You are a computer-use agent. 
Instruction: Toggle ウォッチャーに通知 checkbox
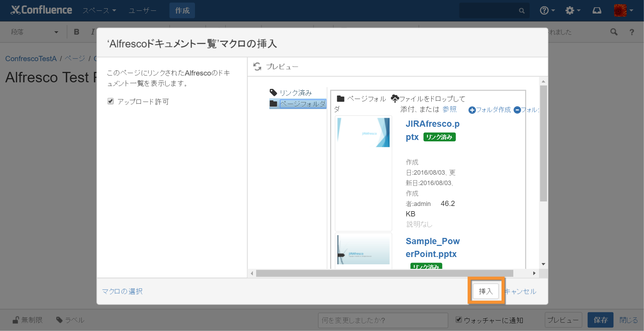click(459, 320)
